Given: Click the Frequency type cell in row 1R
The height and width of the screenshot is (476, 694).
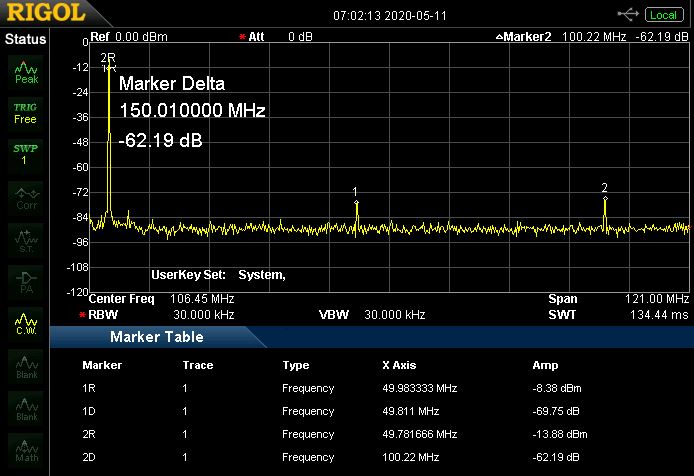Looking at the screenshot, I should [308, 388].
